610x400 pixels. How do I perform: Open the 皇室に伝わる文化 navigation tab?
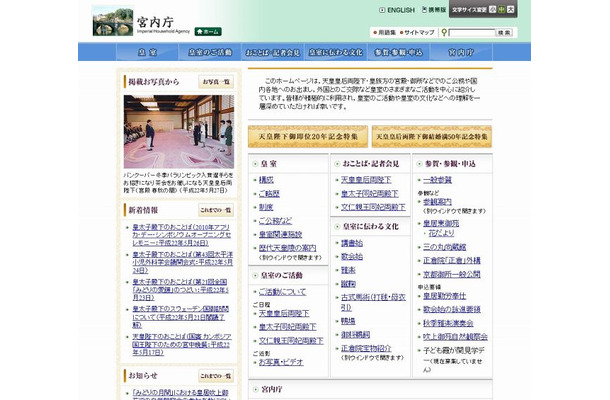click(x=336, y=52)
